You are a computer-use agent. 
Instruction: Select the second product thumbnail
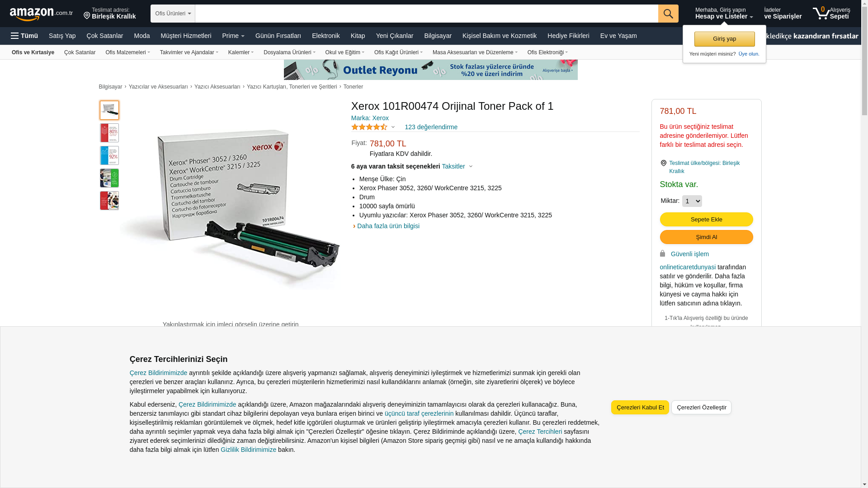(x=109, y=133)
